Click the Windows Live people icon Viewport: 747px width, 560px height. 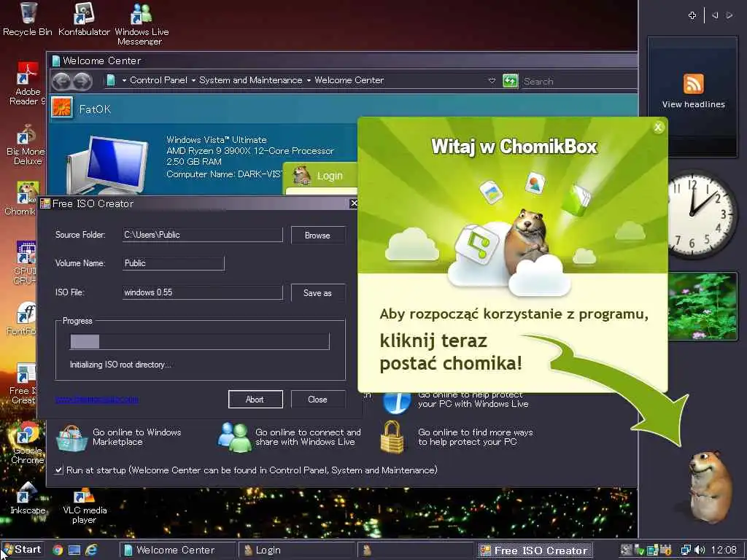coord(235,437)
